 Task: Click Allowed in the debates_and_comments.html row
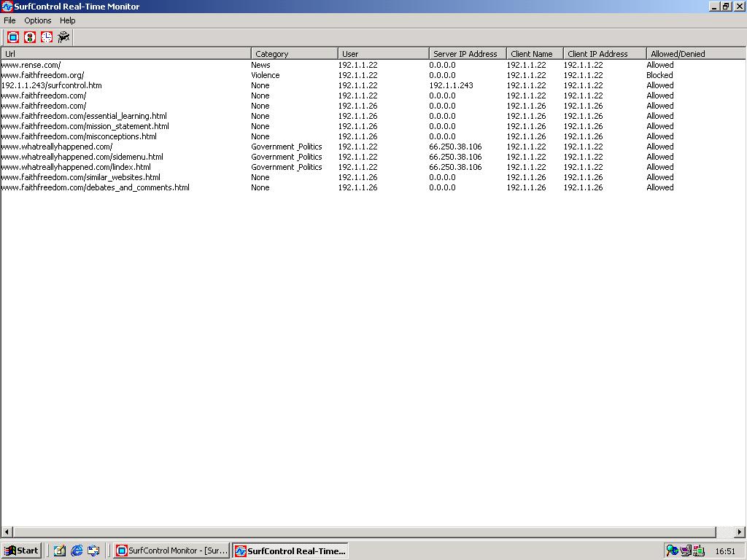(x=659, y=187)
